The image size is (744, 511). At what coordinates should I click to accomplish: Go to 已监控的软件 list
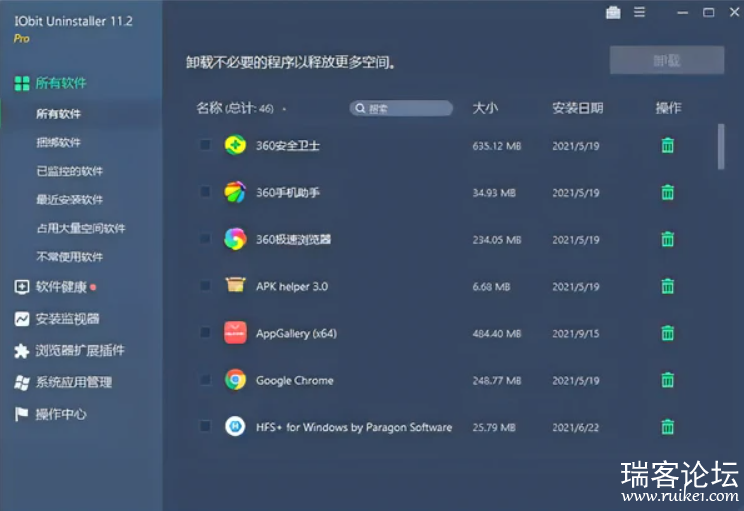(x=70, y=171)
